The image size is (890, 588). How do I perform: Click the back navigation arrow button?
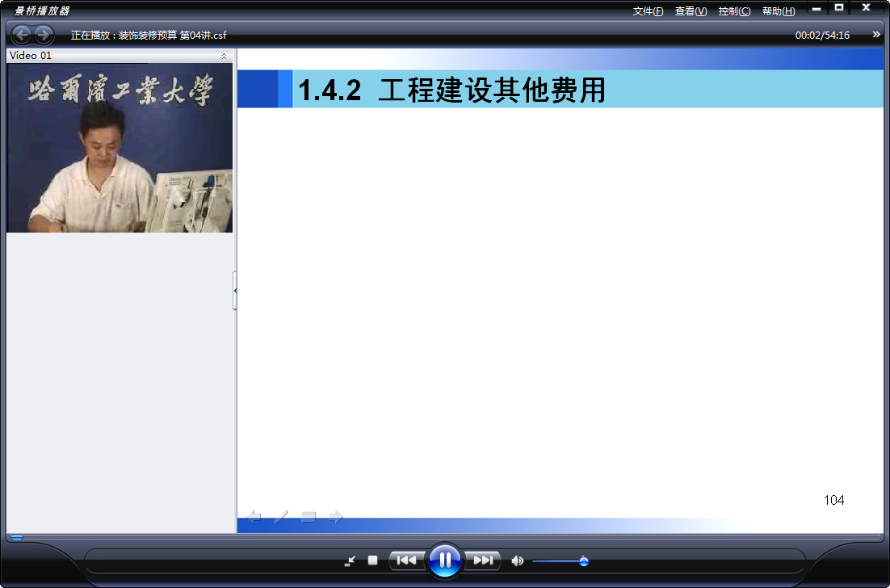tap(22, 36)
